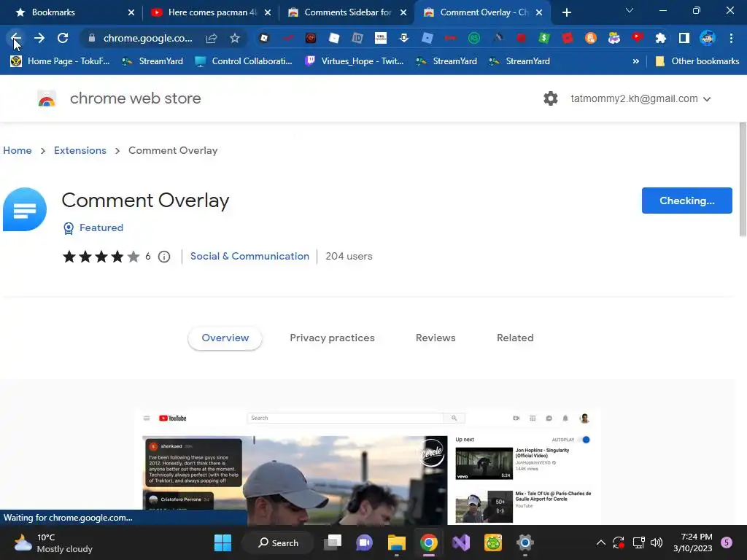Switch to the Bookmarks browser tab
The width and height of the screenshot is (747, 560).
tap(71, 12)
